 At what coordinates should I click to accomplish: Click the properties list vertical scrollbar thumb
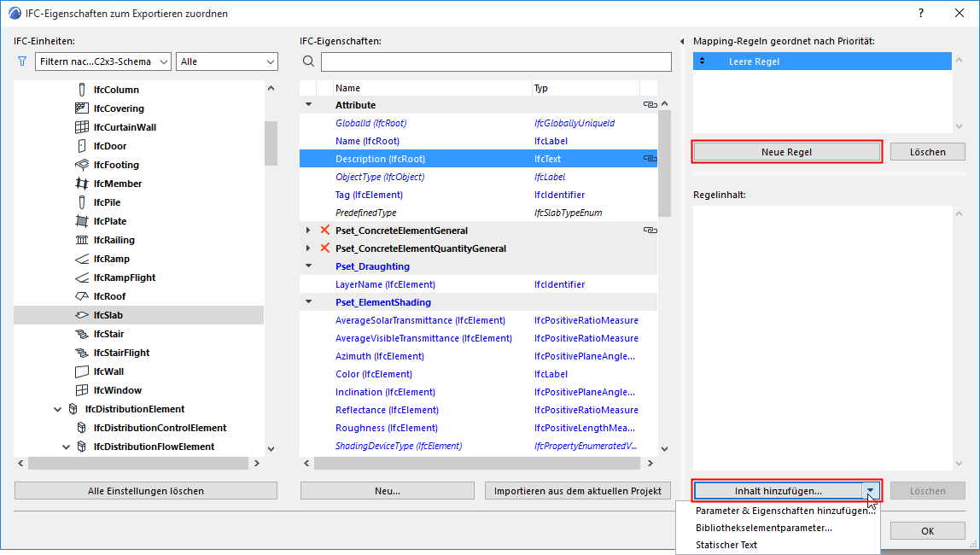click(x=664, y=164)
